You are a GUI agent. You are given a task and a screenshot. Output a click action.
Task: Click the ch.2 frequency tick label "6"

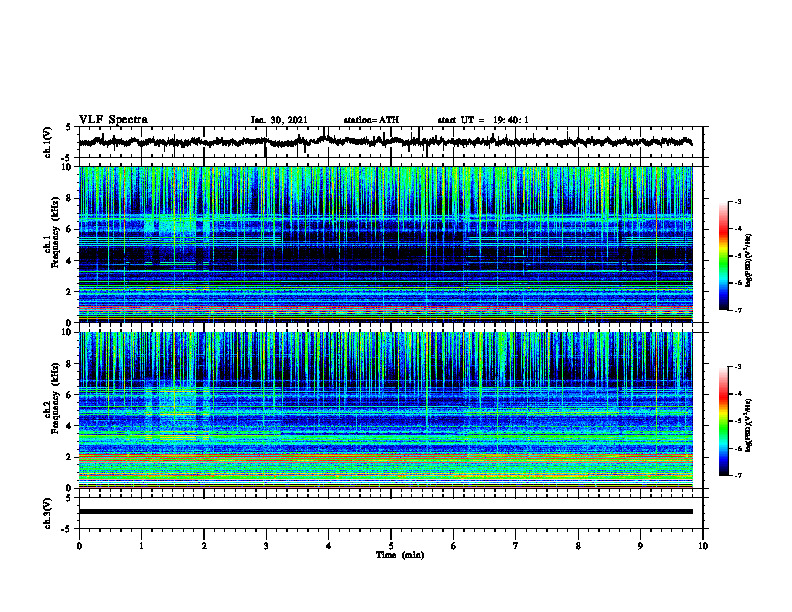point(71,395)
